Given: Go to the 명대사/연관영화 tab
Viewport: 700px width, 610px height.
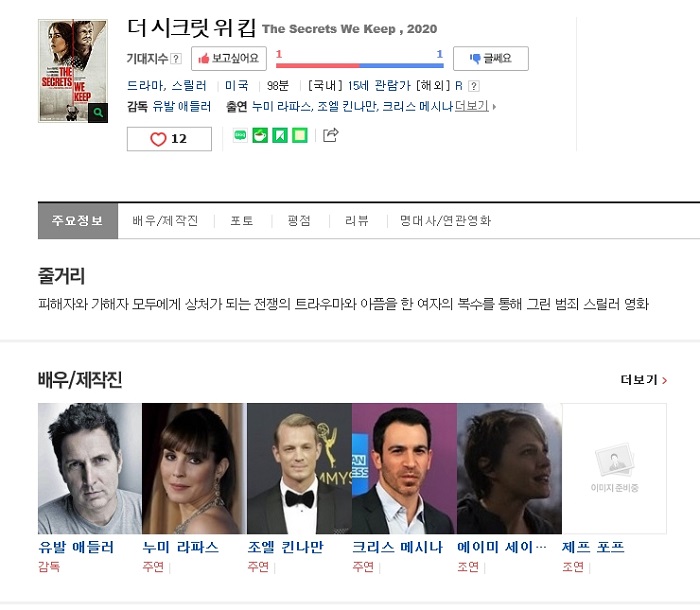Looking at the screenshot, I should 445,221.
